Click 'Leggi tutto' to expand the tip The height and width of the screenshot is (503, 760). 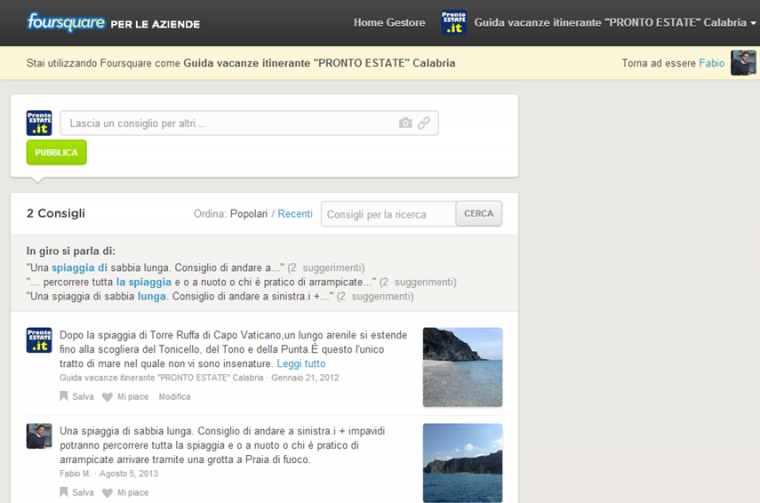(301, 363)
